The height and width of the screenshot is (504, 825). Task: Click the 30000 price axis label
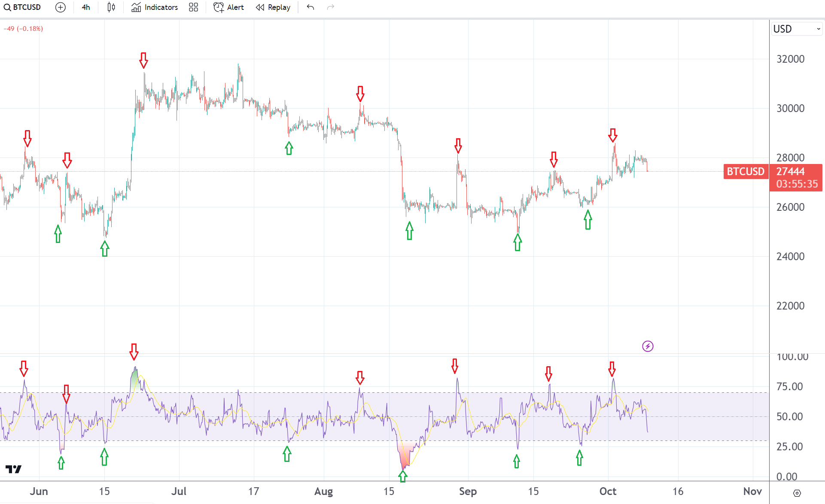pyautogui.click(x=791, y=109)
